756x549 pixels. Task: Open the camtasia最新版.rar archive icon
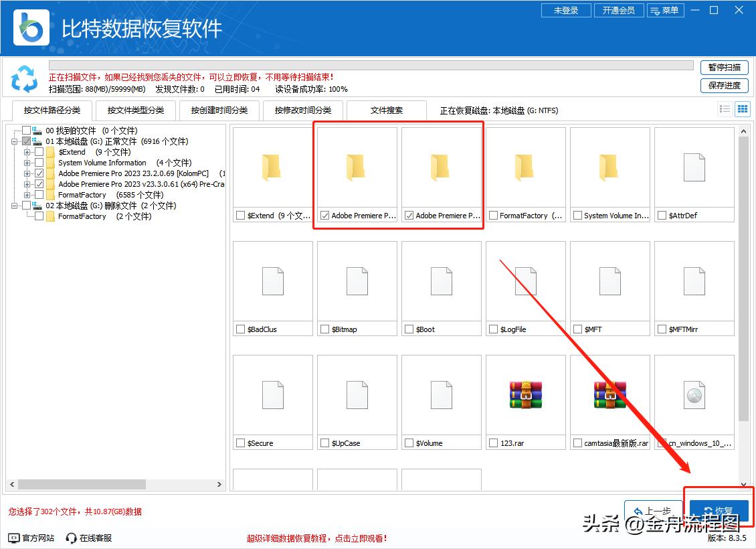point(609,395)
